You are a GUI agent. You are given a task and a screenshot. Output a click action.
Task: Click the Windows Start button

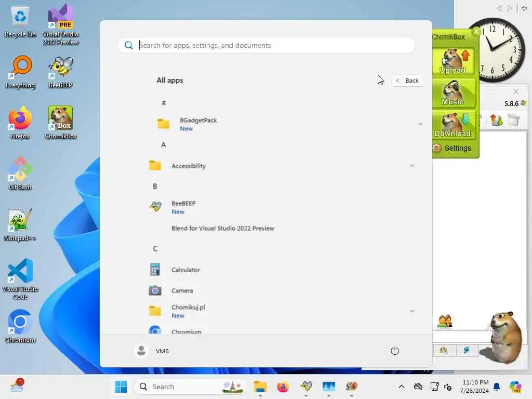[121, 387]
